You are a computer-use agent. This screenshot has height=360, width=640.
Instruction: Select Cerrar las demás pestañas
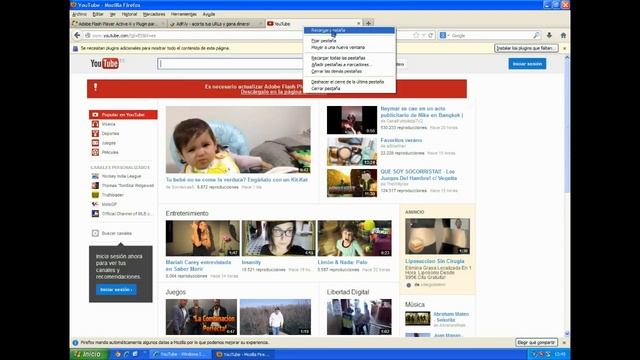point(349,71)
